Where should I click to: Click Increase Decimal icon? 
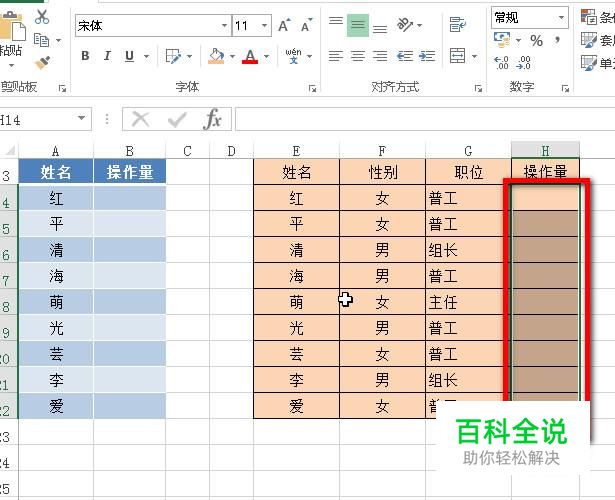pyautogui.click(x=502, y=63)
